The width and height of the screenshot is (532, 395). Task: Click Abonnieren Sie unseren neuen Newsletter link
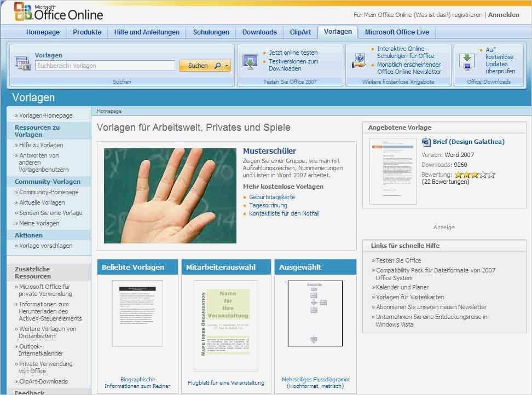click(x=431, y=307)
